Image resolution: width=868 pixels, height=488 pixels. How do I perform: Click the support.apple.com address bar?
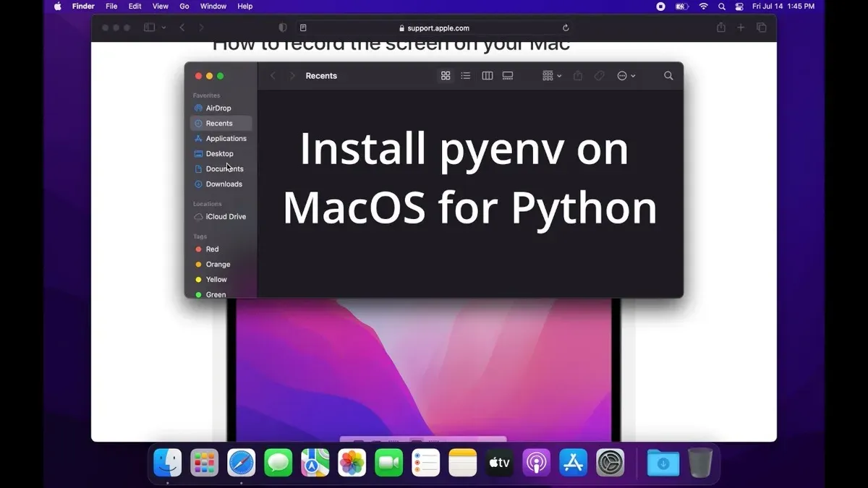[x=434, y=28]
